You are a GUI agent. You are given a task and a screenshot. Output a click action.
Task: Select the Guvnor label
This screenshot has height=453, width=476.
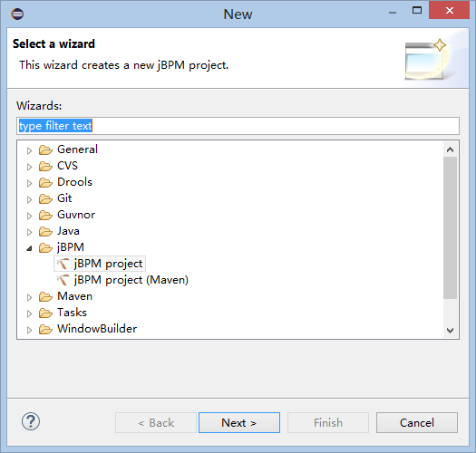(76, 215)
